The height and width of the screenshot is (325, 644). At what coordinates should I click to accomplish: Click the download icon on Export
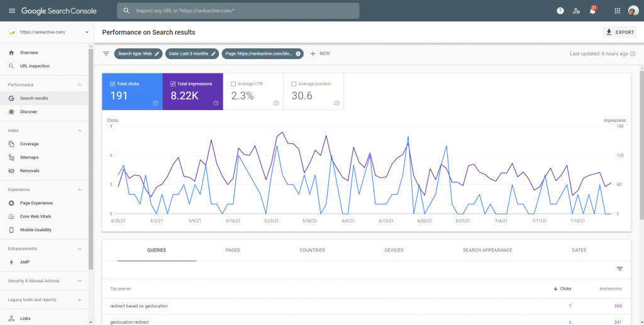pyautogui.click(x=609, y=33)
